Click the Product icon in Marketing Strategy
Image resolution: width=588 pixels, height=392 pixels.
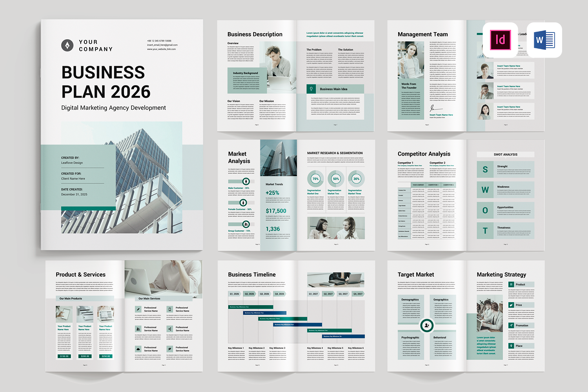511,285
